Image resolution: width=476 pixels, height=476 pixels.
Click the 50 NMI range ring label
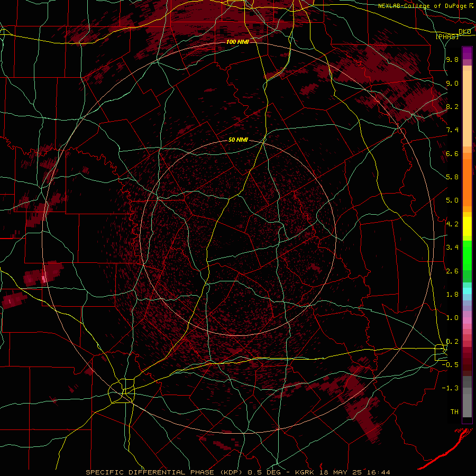238,140
